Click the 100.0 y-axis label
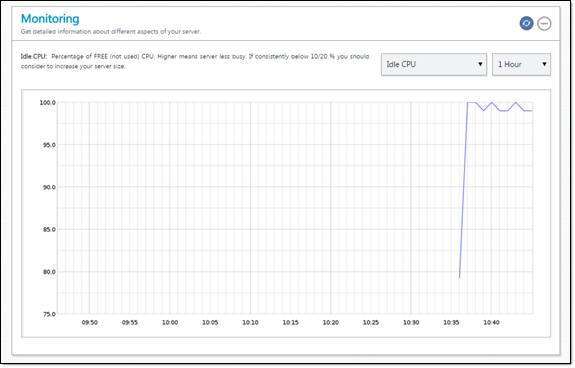This screenshot has width=575, height=368. point(48,103)
